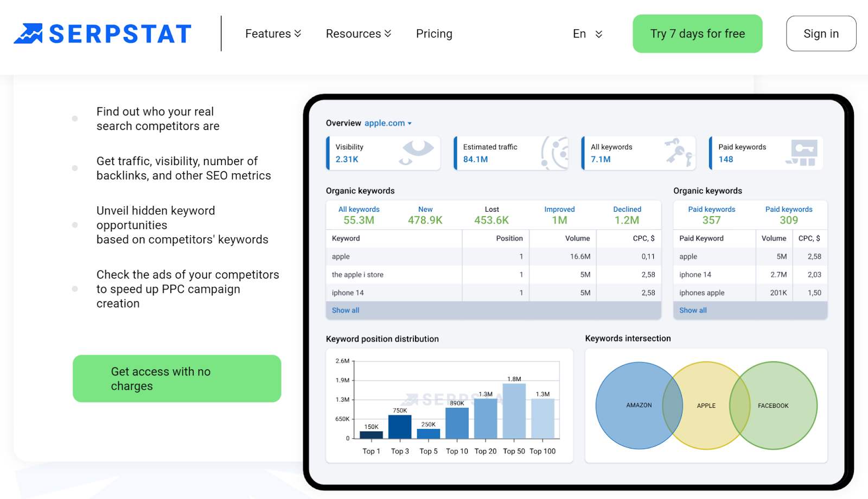The height and width of the screenshot is (499, 868).
Task: Expand the Resources dropdown menu
Action: coord(358,34)
